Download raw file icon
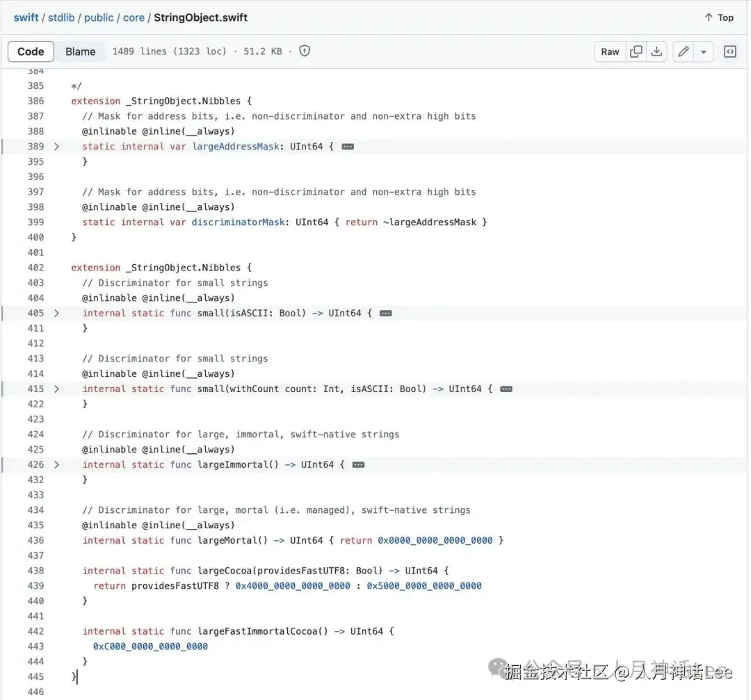Screen dimensions: 751x700 click(656, 51)
